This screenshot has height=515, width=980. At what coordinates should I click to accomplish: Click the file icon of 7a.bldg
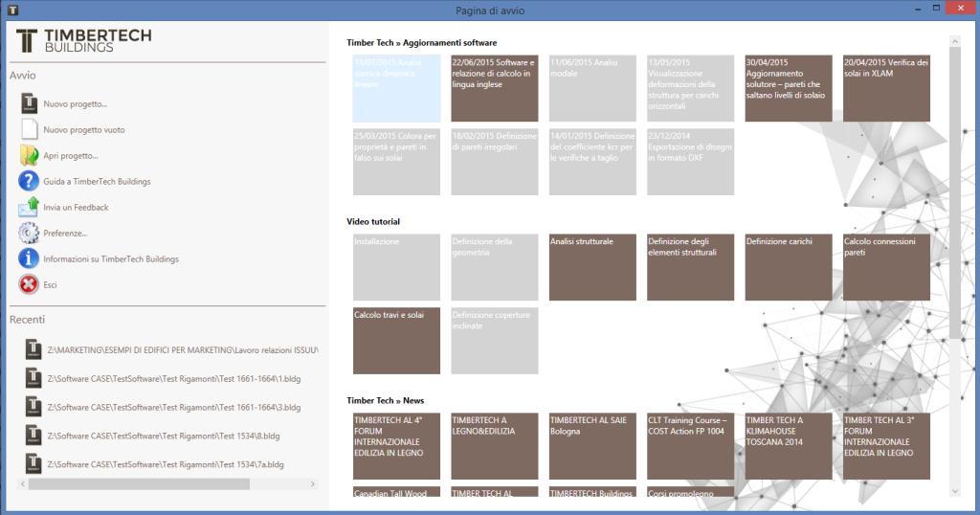pyautogui.click(x=33, y=464)
